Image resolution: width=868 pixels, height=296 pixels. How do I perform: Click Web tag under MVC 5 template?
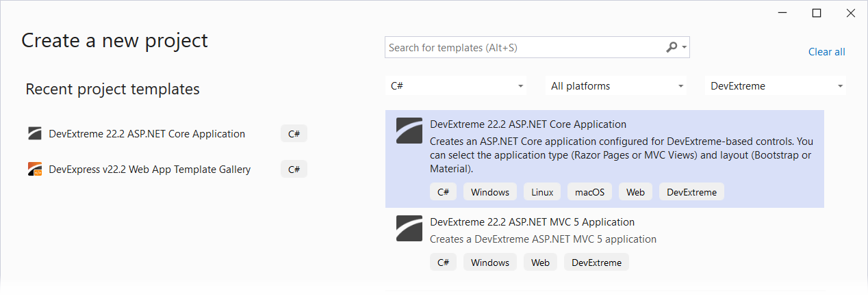click(x=541, y=263)
